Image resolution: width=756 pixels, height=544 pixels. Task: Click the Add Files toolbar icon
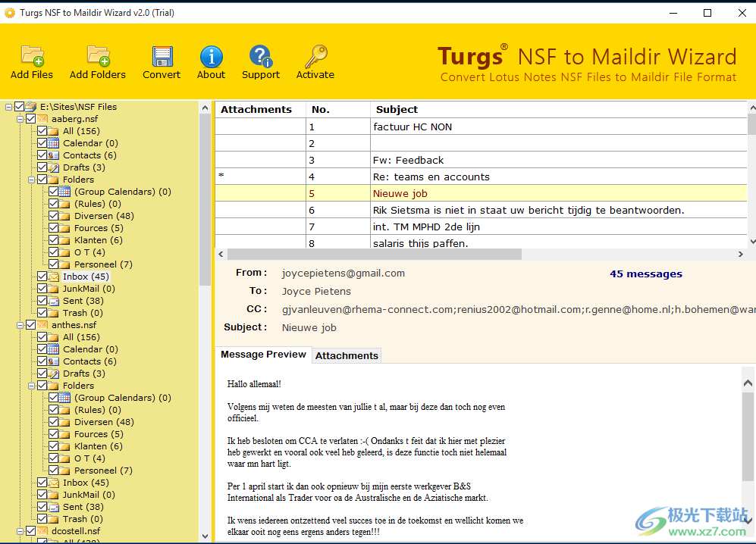[x=33, y=56]
